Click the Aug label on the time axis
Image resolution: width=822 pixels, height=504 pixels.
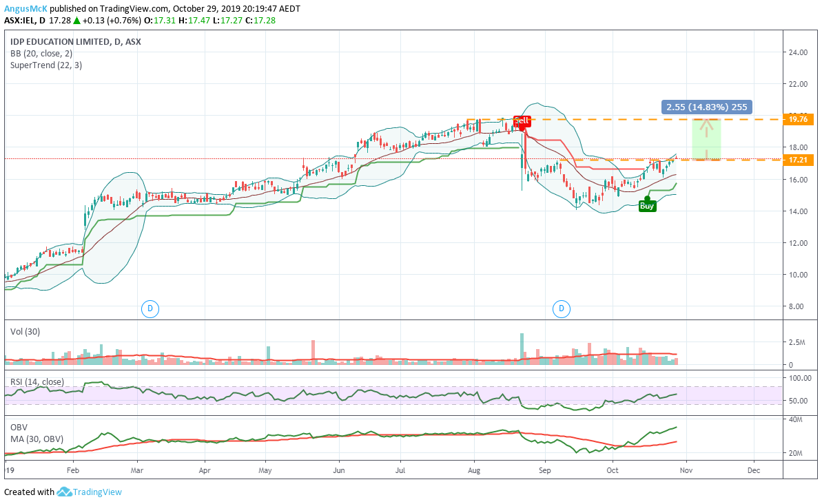(x=474, y=470)
